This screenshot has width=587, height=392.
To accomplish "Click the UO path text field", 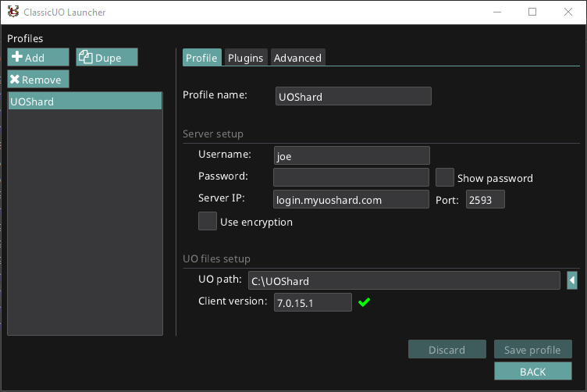I will click(x=404, y=280).
